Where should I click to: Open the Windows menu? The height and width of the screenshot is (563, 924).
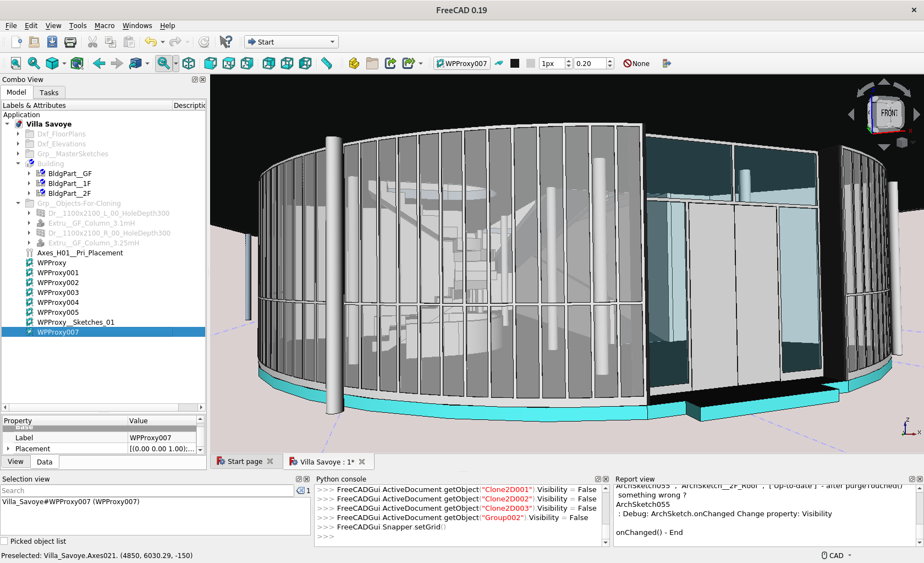(x=137, y=26)
